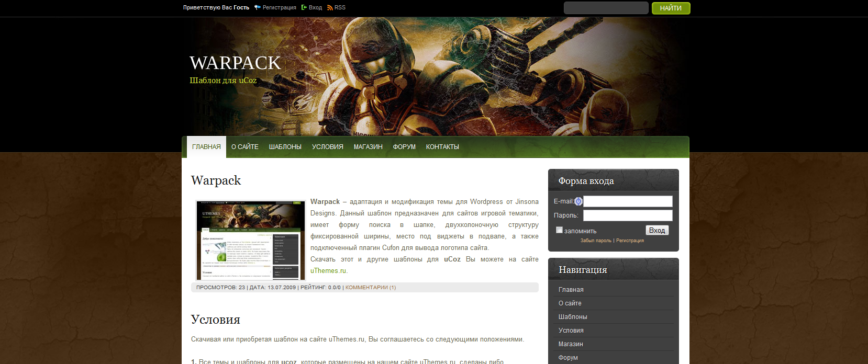This screenshot has width=868, height=364.
Task: Open Главная in sidebar navigation
Action: click(x=571, y=290)
